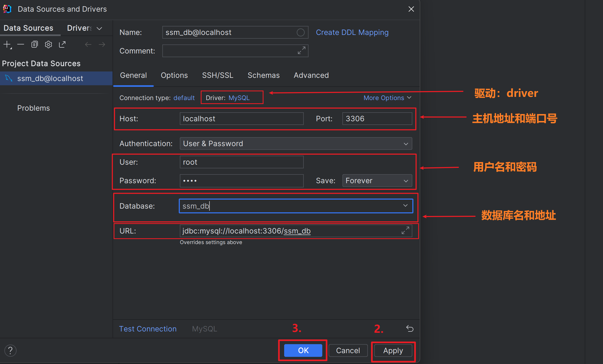Click the add data source plus icon
Viewport: 603px width, 364px height.
click(7, 44)
